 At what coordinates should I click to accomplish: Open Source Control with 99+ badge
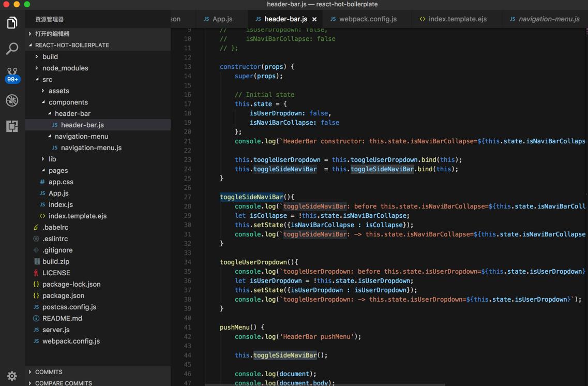click(x=12, y=75)
